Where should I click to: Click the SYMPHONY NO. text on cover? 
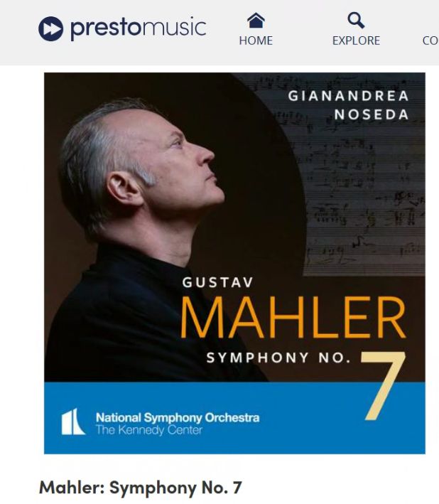278,358
